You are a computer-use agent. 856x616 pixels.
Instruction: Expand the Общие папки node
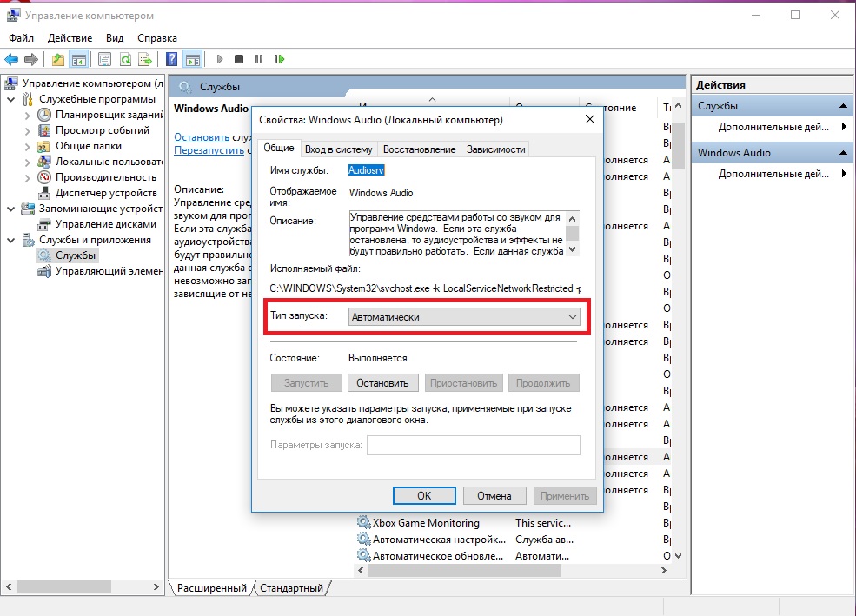27,146
